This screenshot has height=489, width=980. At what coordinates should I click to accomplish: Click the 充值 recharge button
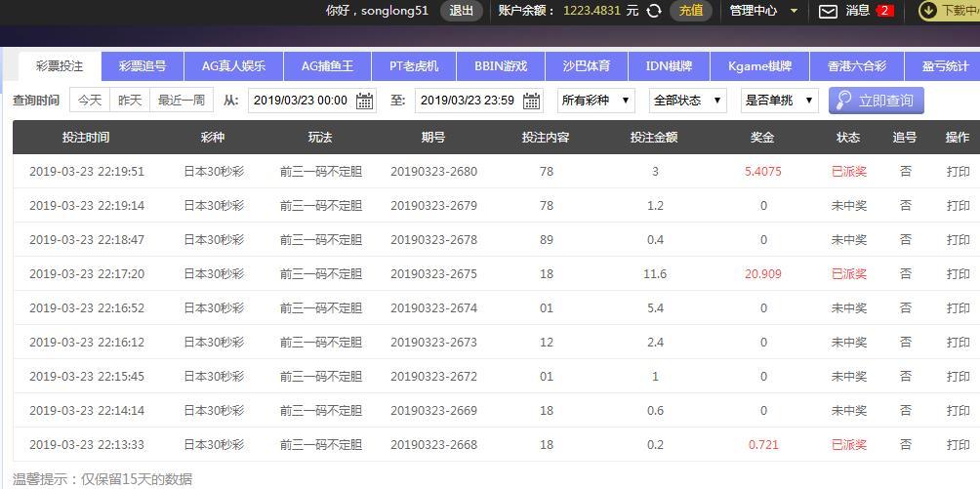(690, 11)
